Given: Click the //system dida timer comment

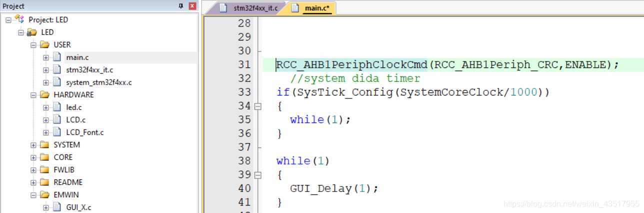Looking at the screenshot, I should point(355,78).
